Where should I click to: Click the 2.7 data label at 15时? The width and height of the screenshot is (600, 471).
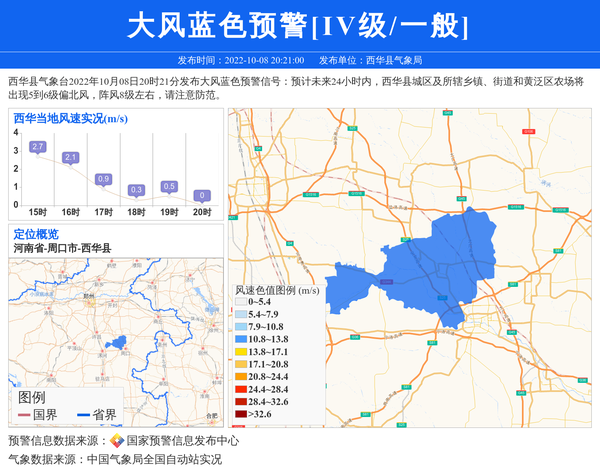(38, 147)
